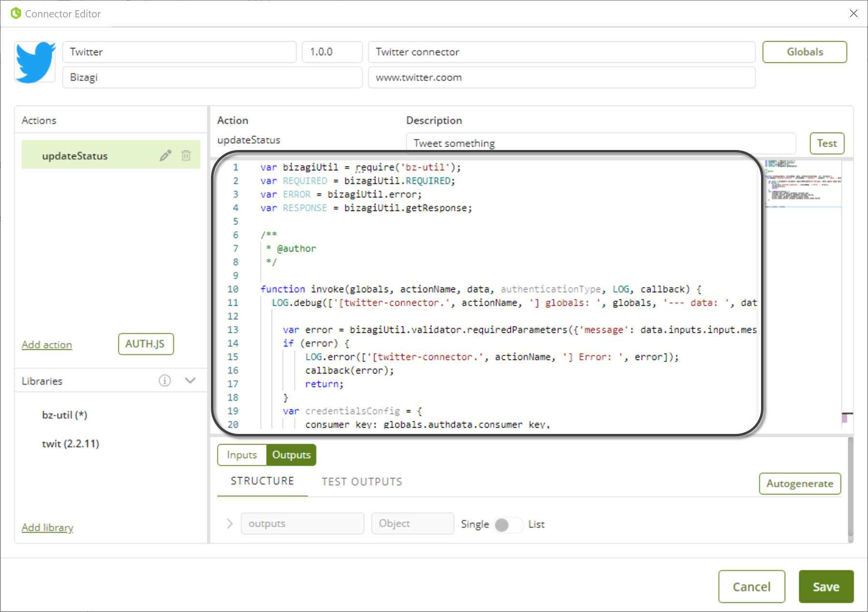
Task: Click line number 13 in the gutter
Action: 233,329
